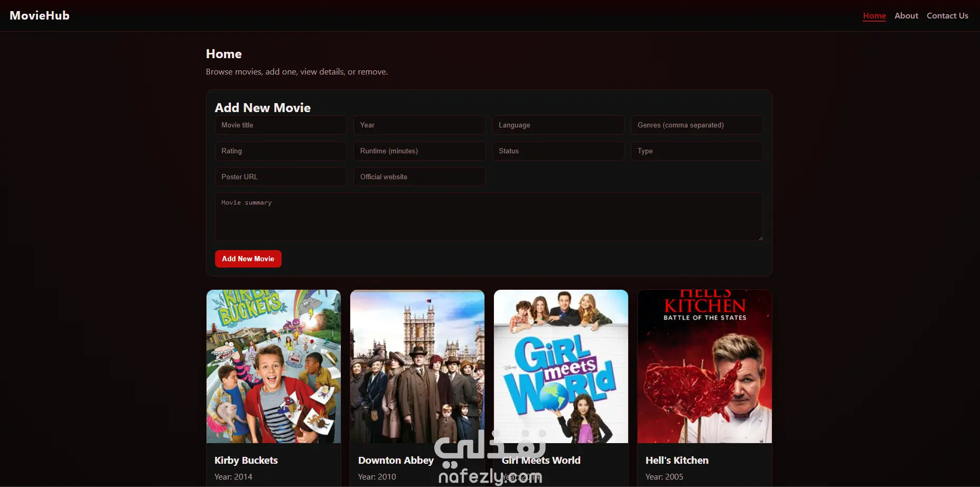Click the Browse movies description text
980x487 pixels.
click(297, 72)
